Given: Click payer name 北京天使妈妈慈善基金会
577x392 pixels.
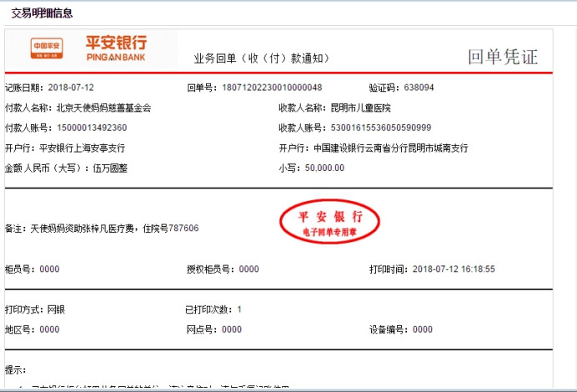Looking at the screenshot, I should tap(103, 108).
